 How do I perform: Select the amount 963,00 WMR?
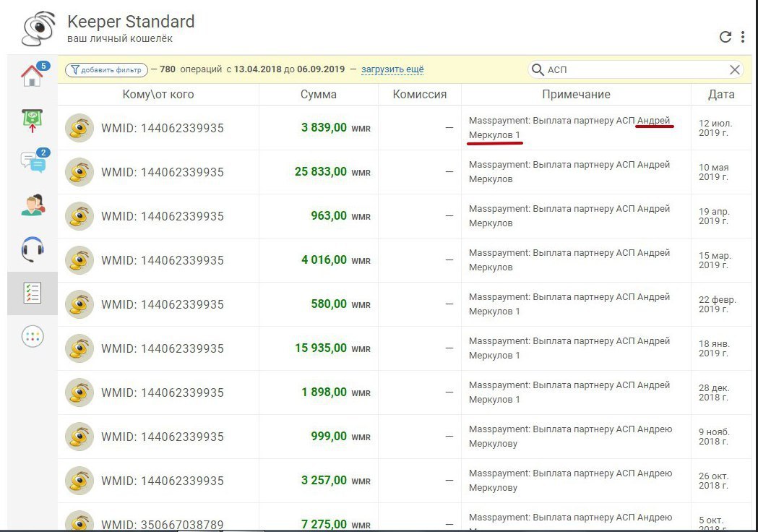click(x=341, y=215)
